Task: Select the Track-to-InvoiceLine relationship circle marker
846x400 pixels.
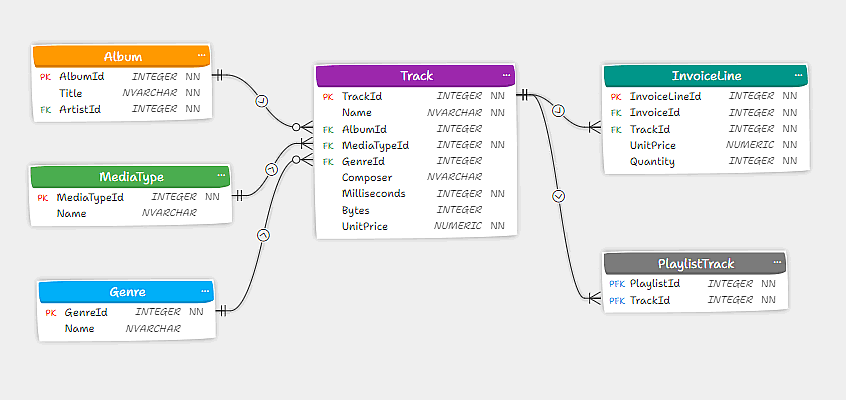Action: point(558,111)
